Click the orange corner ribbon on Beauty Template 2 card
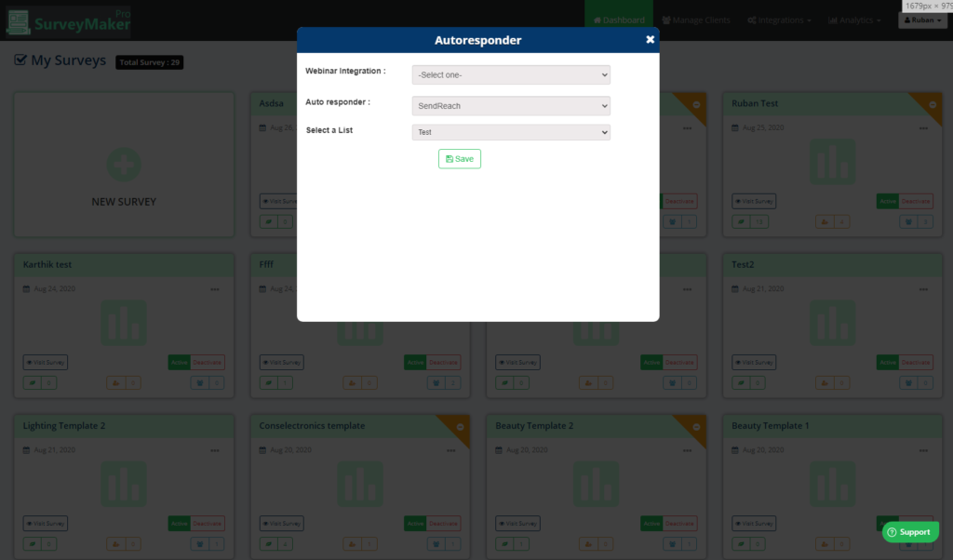 pos(694,428)
